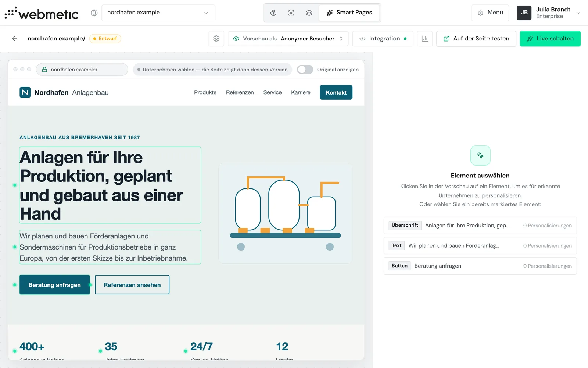The height and width of the screenshot is (368, 588).
Task: Open Referenzen in the preview navigation
Action: click(x=240, y=92)
